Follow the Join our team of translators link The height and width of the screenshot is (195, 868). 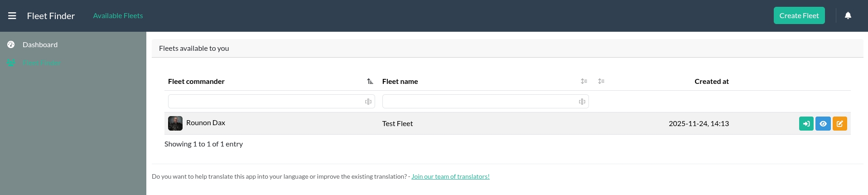tap(450, 176)
